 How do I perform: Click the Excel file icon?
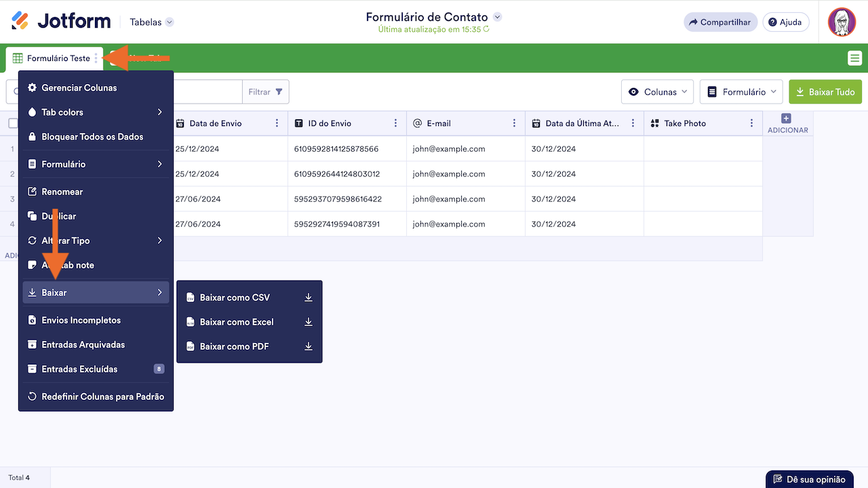click(191, 322)
